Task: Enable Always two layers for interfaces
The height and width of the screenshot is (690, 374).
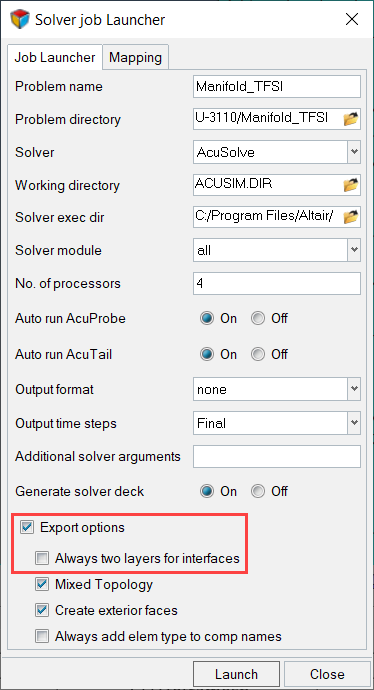Action: click(x=42, y=558)
